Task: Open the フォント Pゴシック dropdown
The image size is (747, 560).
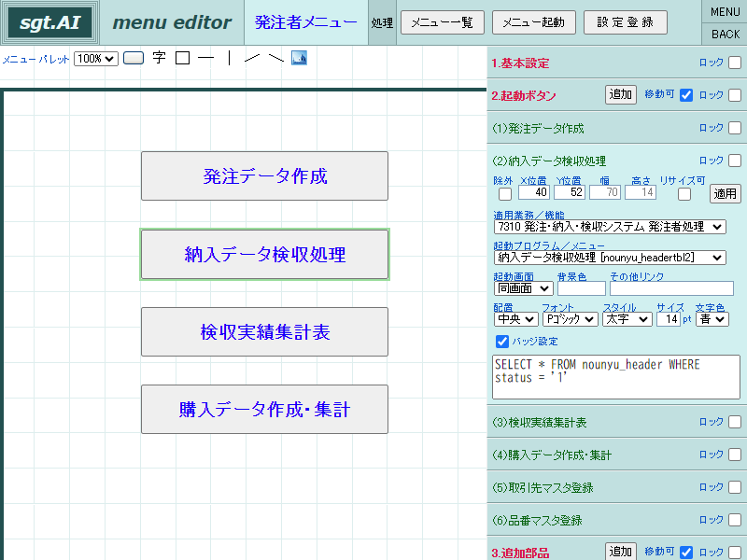Action: tap(570, 319)
